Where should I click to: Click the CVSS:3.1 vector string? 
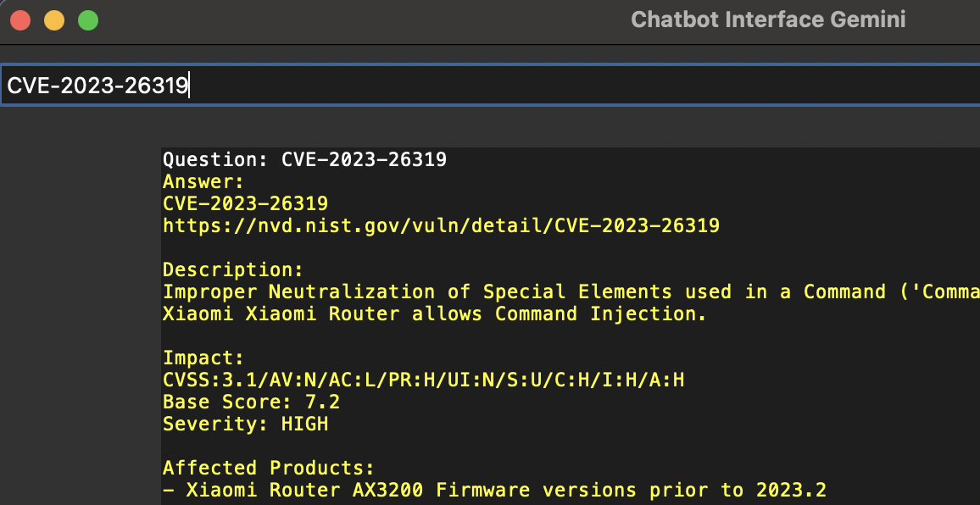423,380
